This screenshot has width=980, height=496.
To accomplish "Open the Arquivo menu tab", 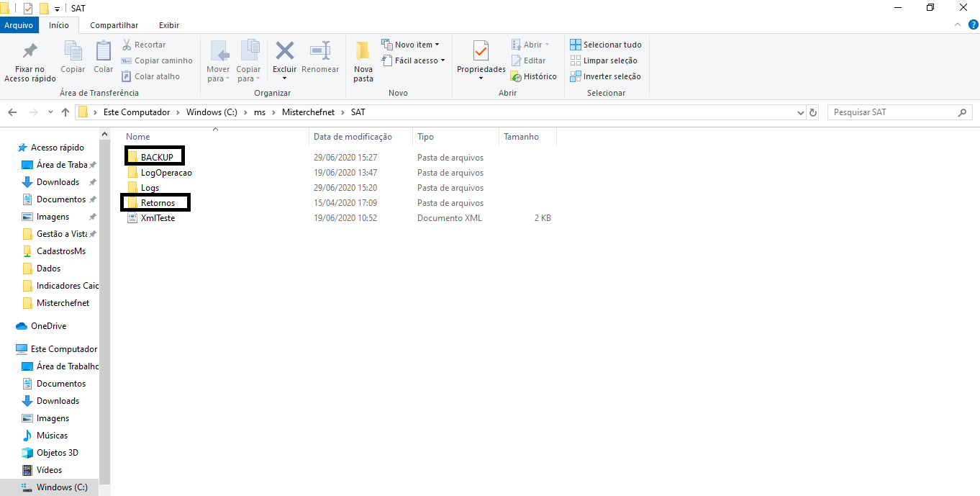I will coord(19,25).
